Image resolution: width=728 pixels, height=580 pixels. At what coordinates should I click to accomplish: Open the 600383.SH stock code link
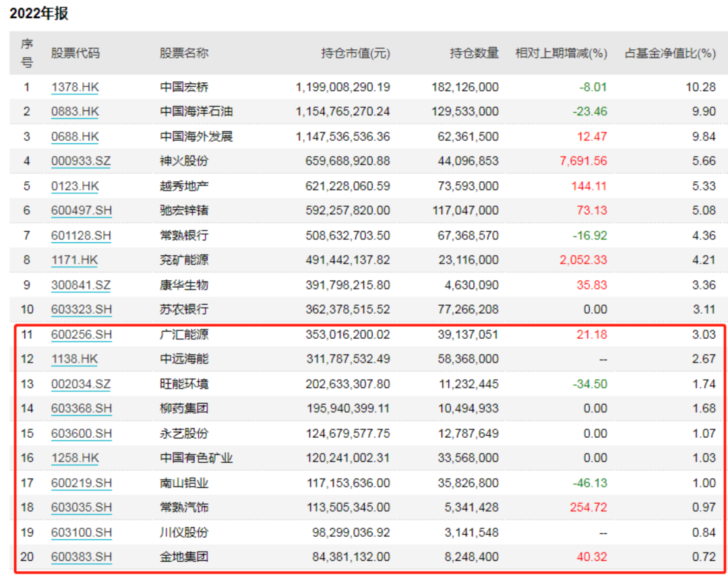click(x=82, y=557)
